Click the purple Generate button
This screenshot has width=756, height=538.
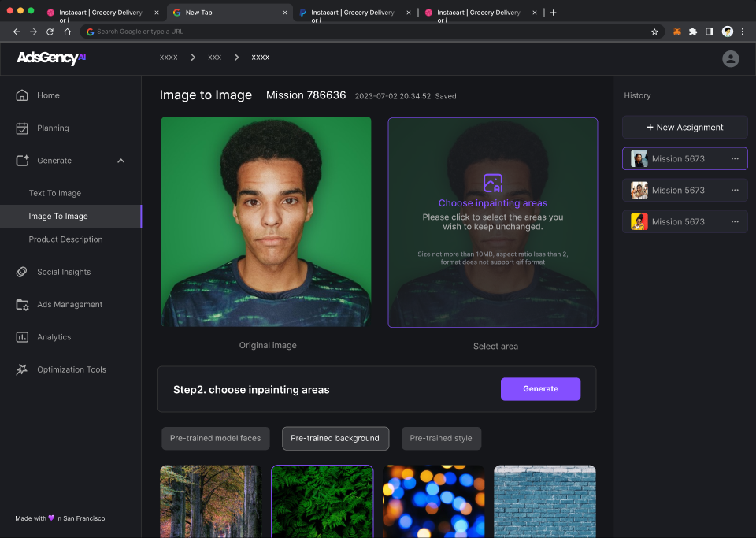(540, 389)
